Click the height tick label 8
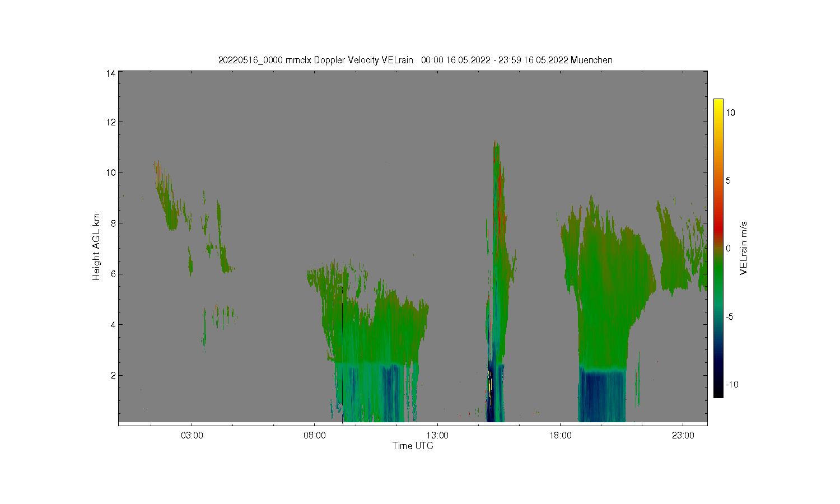The height and width of the screenshot is (504, 840). [x=113, y=223]
